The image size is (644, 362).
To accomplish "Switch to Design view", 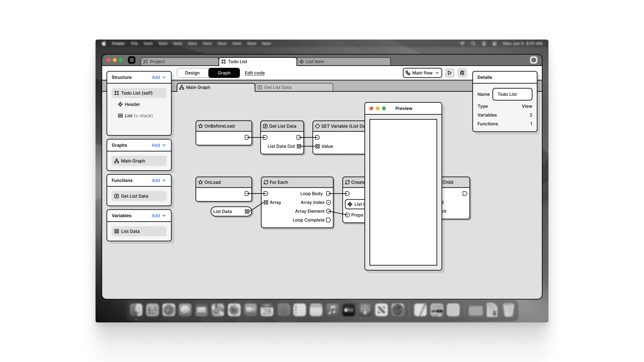I will click(192, 73).
